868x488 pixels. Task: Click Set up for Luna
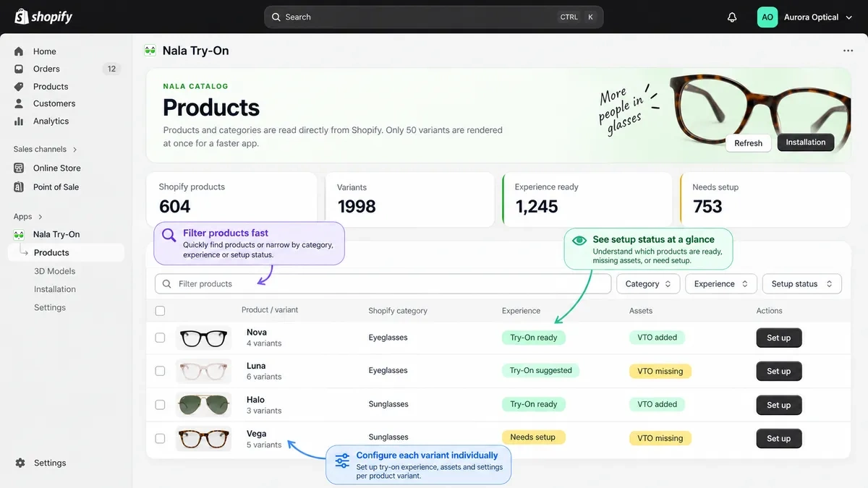(779, 371)
